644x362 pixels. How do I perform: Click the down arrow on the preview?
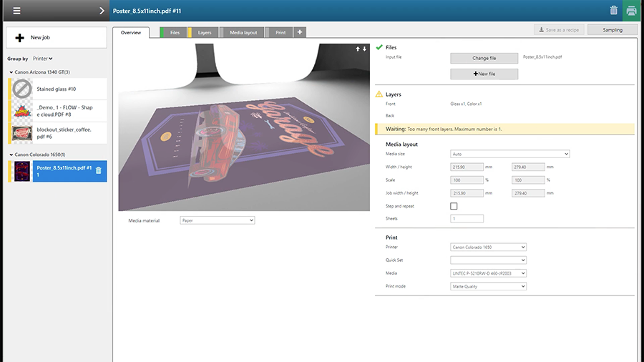364,49
